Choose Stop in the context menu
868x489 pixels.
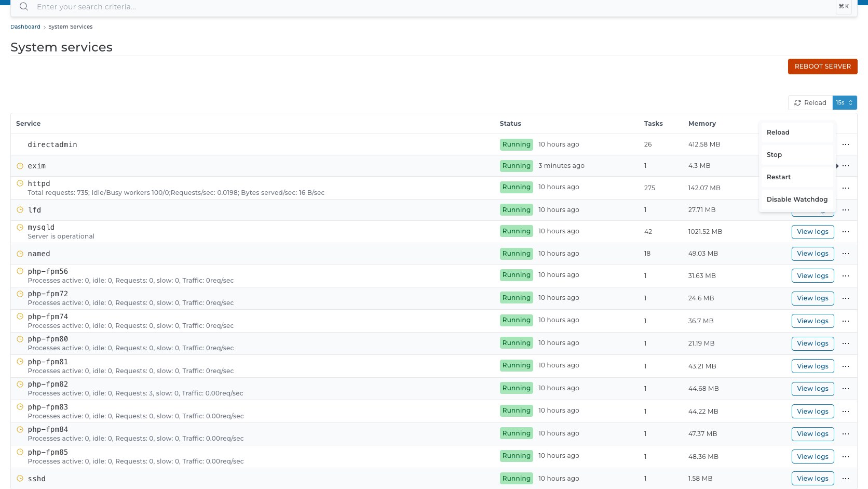(797, 155)
